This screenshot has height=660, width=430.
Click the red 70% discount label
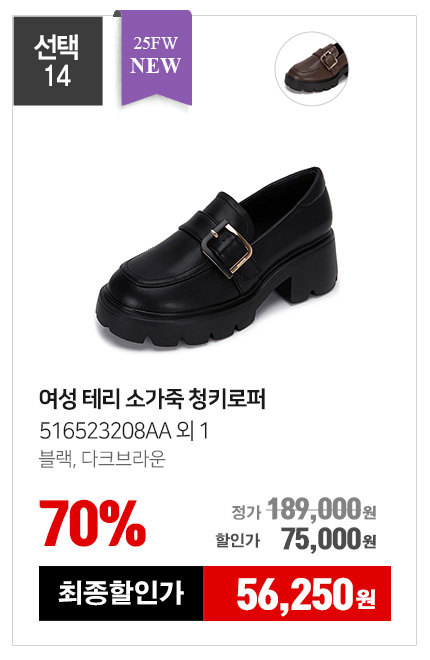pos(93,523)
